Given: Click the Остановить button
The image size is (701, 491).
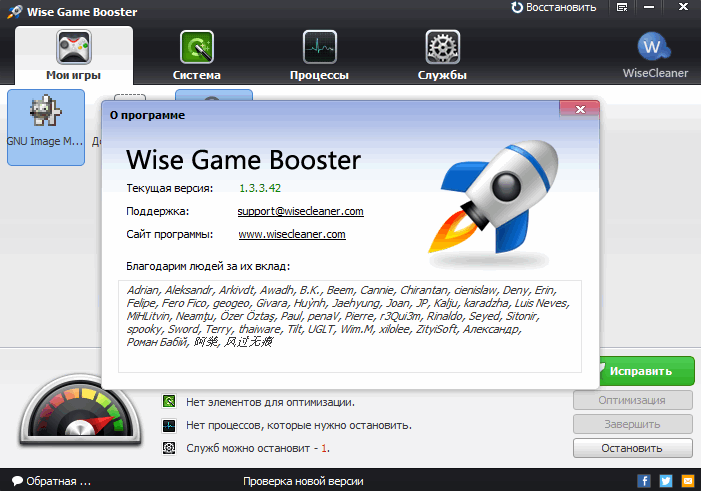Looking at the screenshot, I should (632, 448).
